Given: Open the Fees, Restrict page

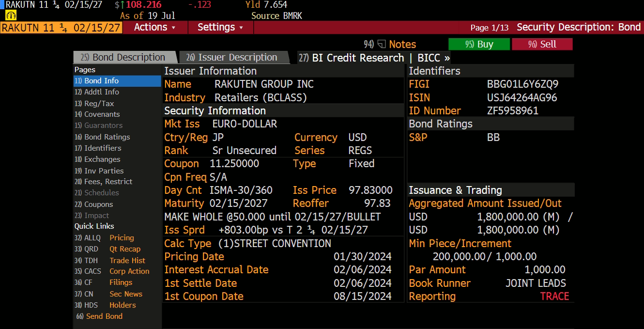Looking at the screenshot, I should point(117,182).
